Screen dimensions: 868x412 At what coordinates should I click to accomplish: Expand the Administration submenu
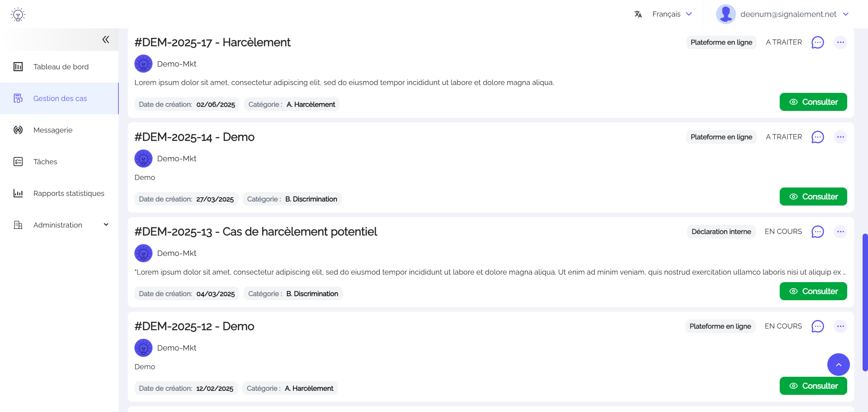click(106, 225)
